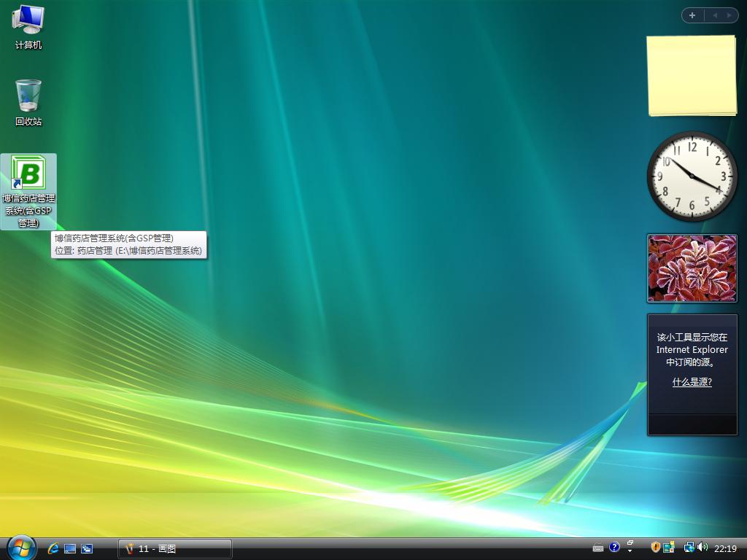Open the security shield alert tray icon
Screen dimensions: 747x560
click(x=656, y=548)
